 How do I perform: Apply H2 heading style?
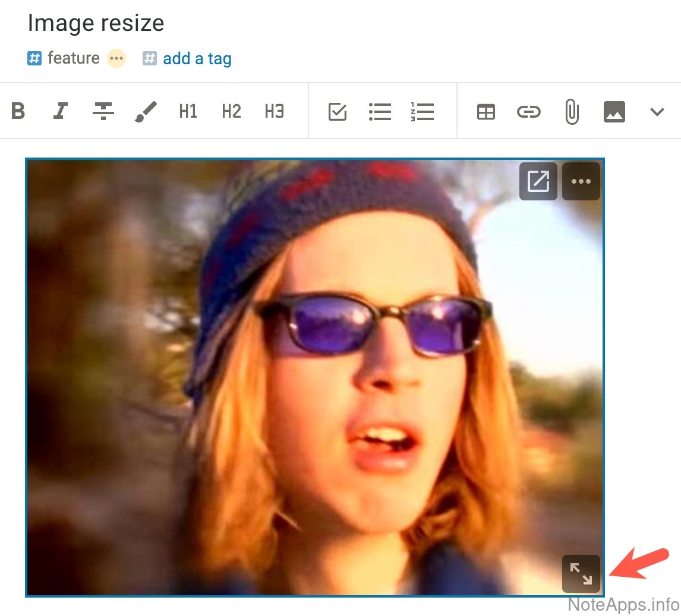coord(231,111)
